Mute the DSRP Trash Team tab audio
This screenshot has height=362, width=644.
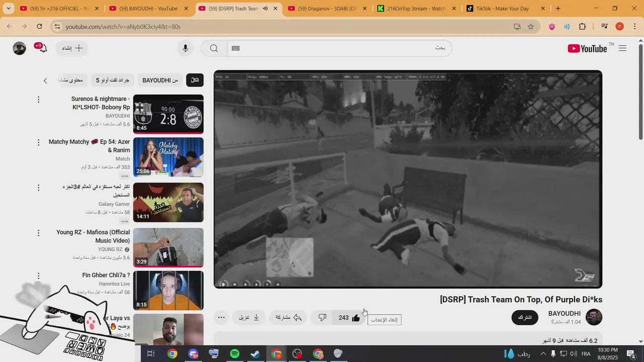pos(265,9)
